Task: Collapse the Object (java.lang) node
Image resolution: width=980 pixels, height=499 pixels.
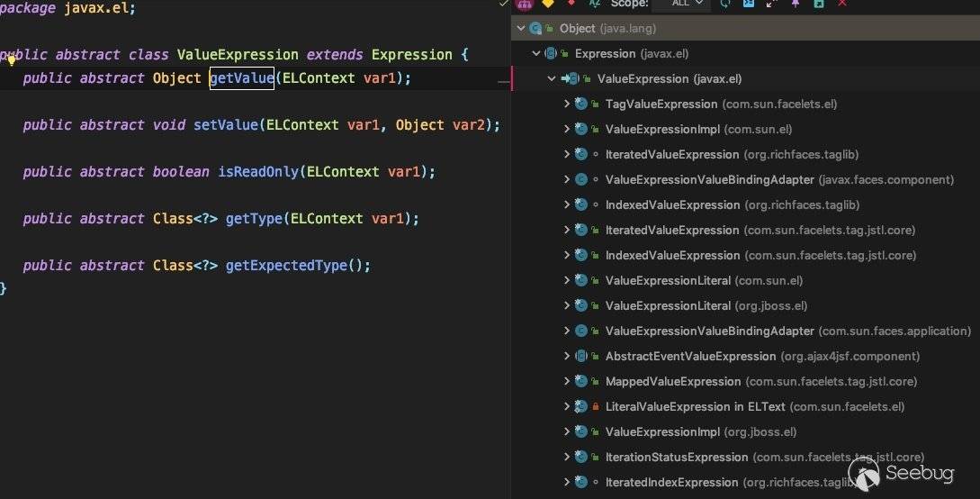Action: 521,28
